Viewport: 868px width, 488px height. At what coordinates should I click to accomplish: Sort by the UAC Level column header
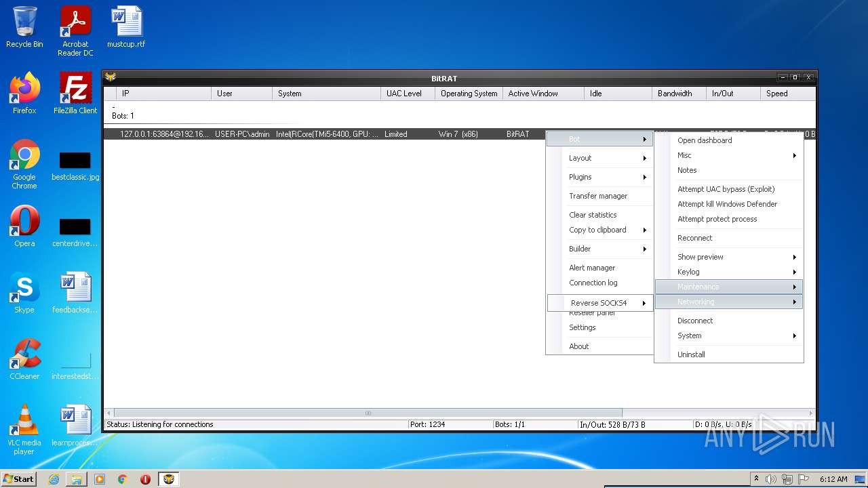click(408, 94)
